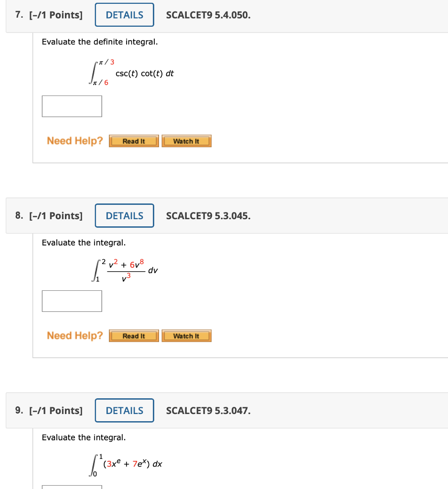Viewport: 448px width, 489px height.
Task: Click the SCALCET9 5.3.045 problem label
Action: pyautogui.click(x=208, y=216)
